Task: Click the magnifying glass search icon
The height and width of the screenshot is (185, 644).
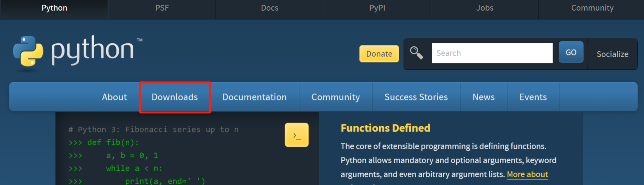Action: click(x=416, y=53)
